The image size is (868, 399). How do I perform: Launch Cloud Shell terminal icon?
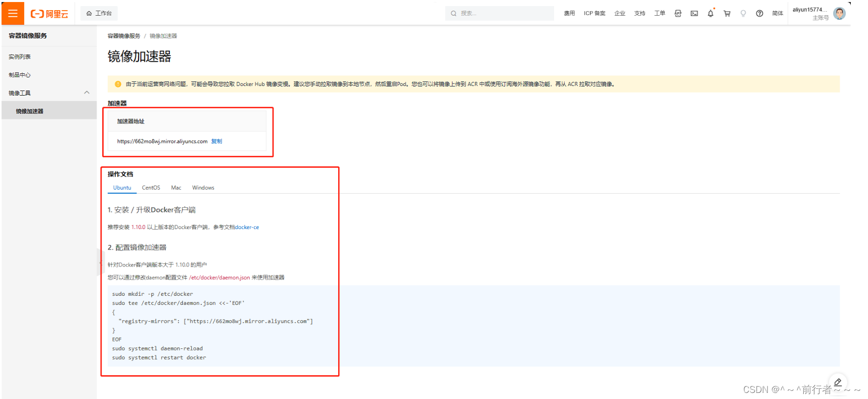point(694,14)
